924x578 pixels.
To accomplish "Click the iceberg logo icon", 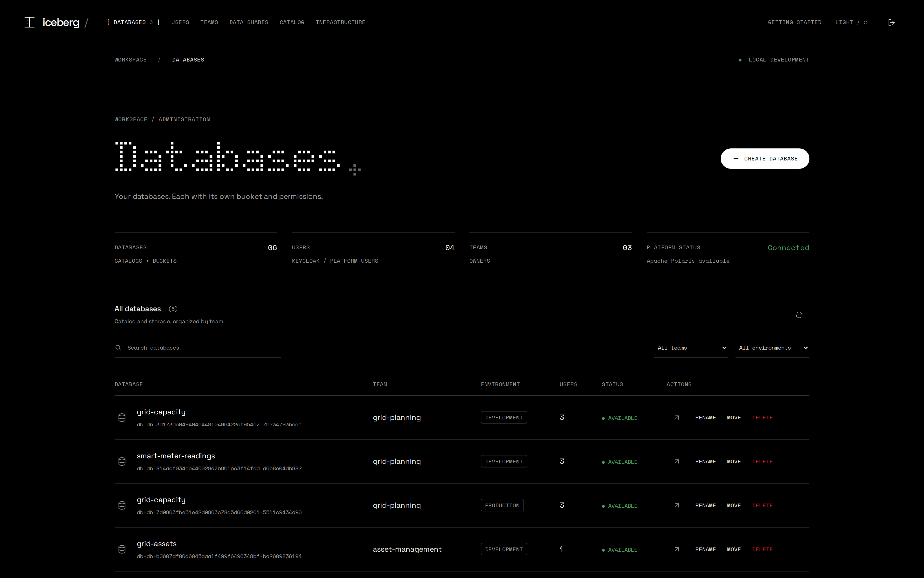I will [x=29, y=22].
